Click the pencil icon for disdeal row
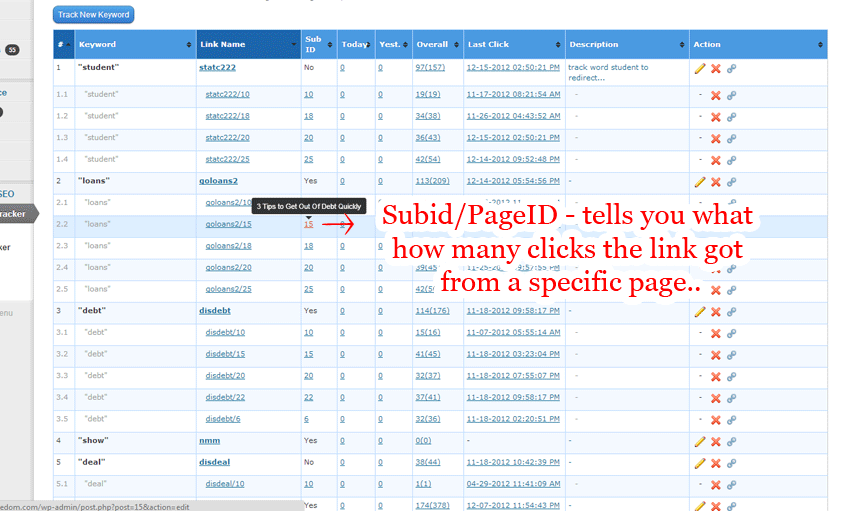 700,464
